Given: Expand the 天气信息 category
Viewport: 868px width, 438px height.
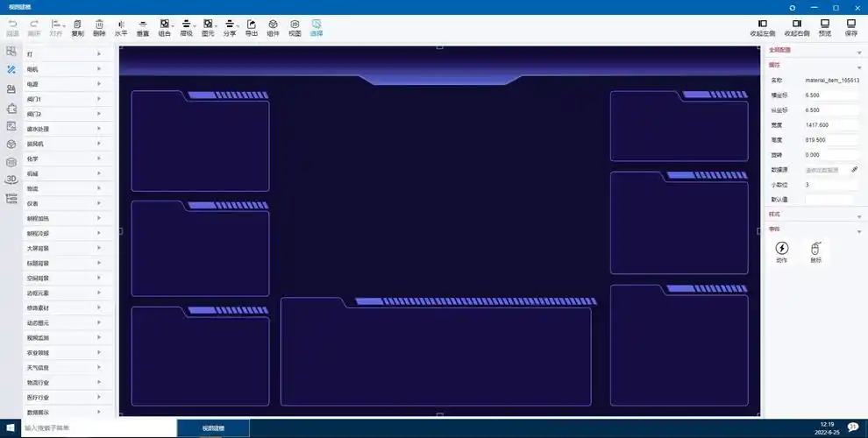Looking at the screenshot, I should click(x=61, y=367).
